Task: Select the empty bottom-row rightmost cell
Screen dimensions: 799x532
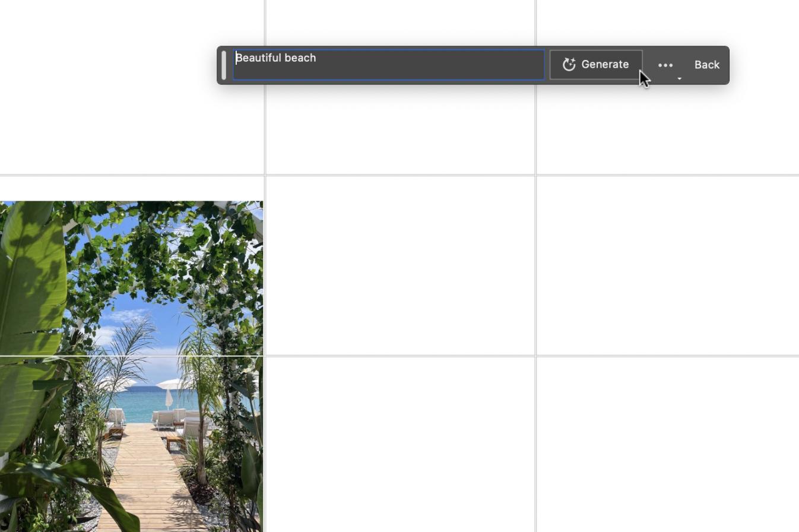Action: [x=668, y=444]
